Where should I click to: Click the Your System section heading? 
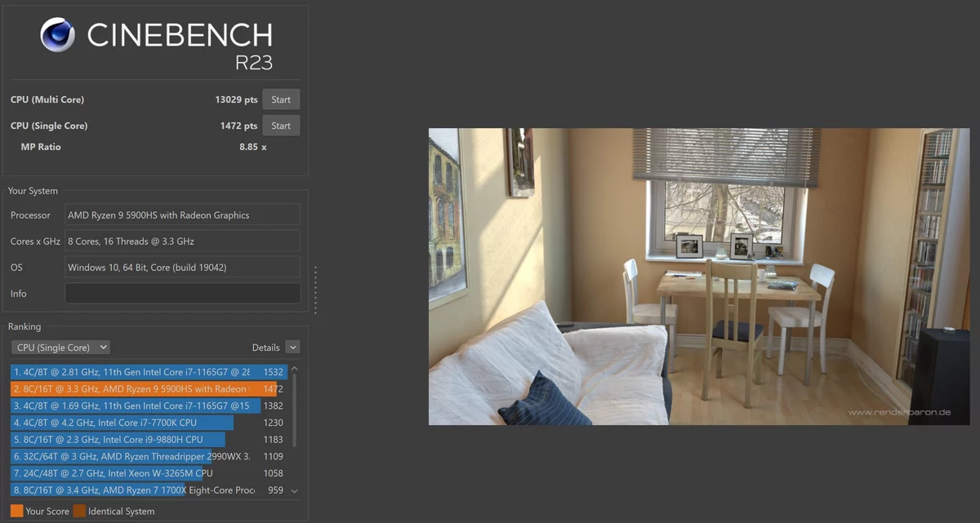(x=33, y=191)
